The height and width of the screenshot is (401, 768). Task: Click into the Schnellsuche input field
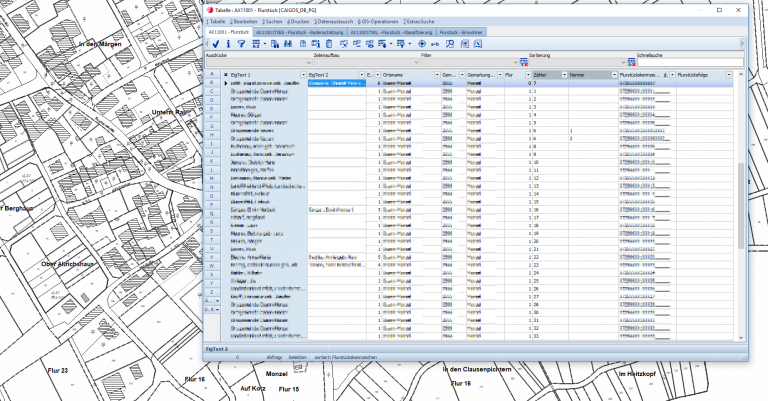pos(690,63)
